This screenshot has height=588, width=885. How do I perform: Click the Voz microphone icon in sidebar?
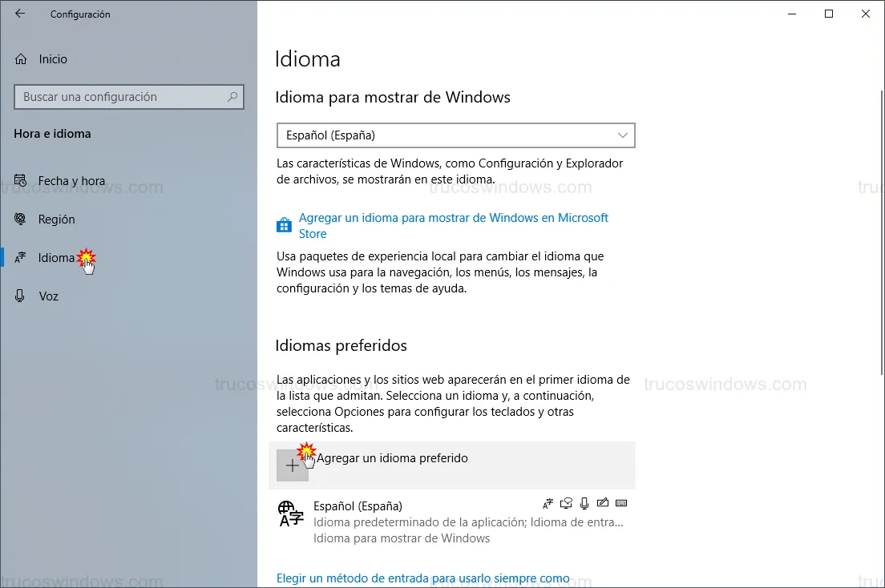tap(21, 296)
